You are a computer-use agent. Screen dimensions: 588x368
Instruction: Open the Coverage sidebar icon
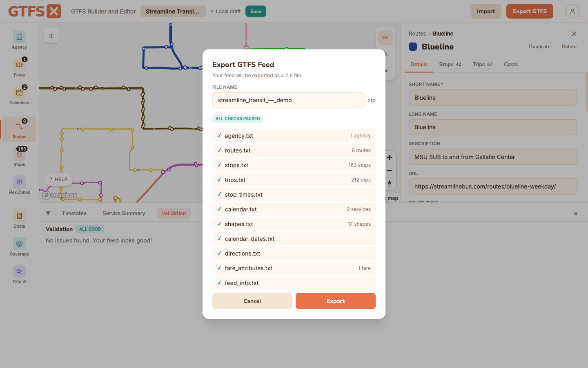point(19,244)
